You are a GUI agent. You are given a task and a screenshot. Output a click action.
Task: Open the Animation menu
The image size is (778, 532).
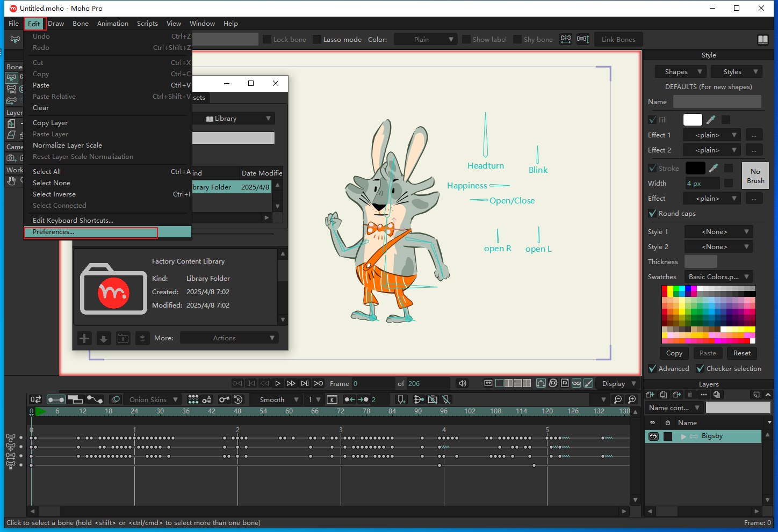pyautogui.click(x=113, y=24)
